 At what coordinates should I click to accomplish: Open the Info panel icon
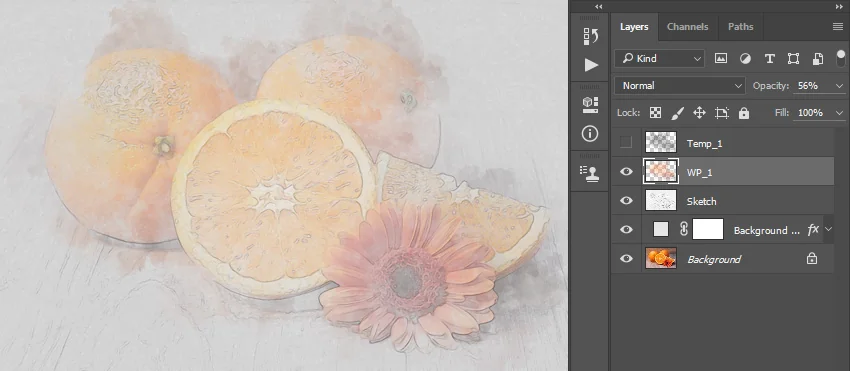coord(590,133)
